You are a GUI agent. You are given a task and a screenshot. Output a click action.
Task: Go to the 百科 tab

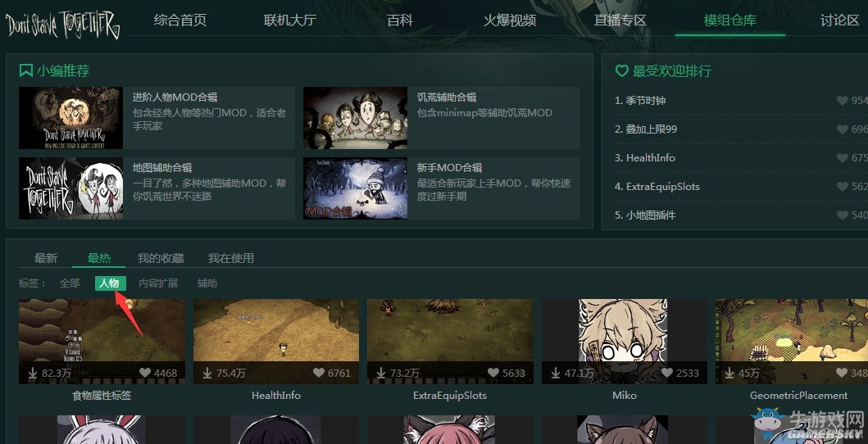click(x=400, y=20)
